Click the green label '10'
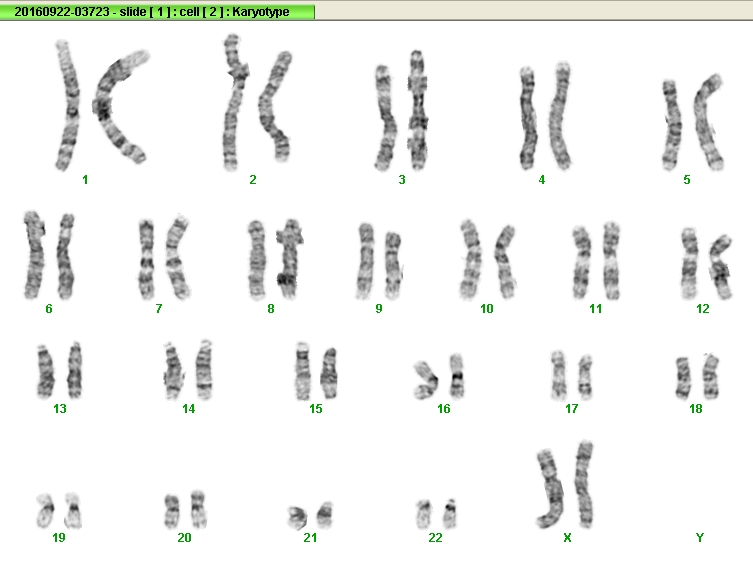 (487, 309)
